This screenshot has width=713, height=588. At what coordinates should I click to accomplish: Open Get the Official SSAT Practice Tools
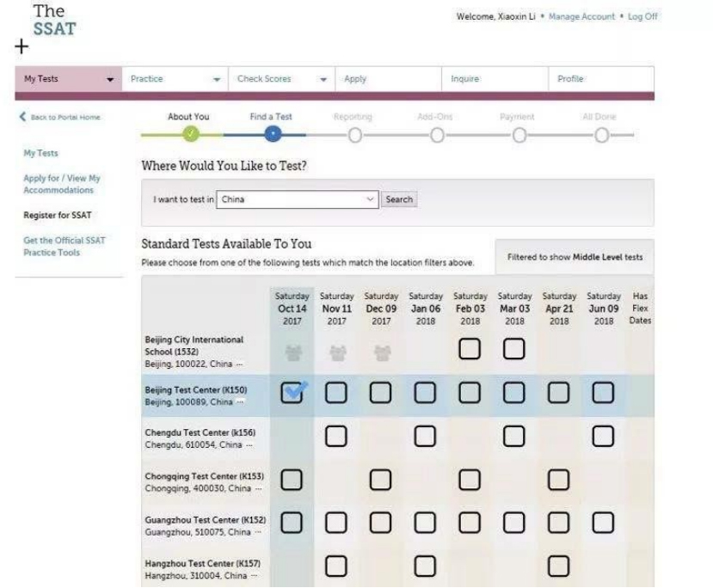pos(64,247)
